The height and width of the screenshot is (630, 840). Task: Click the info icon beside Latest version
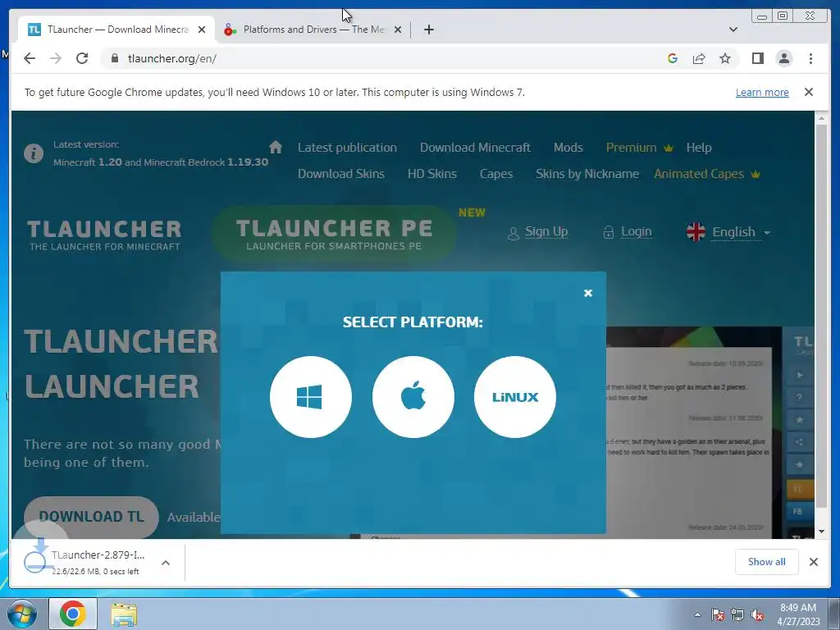pos(33,153)
